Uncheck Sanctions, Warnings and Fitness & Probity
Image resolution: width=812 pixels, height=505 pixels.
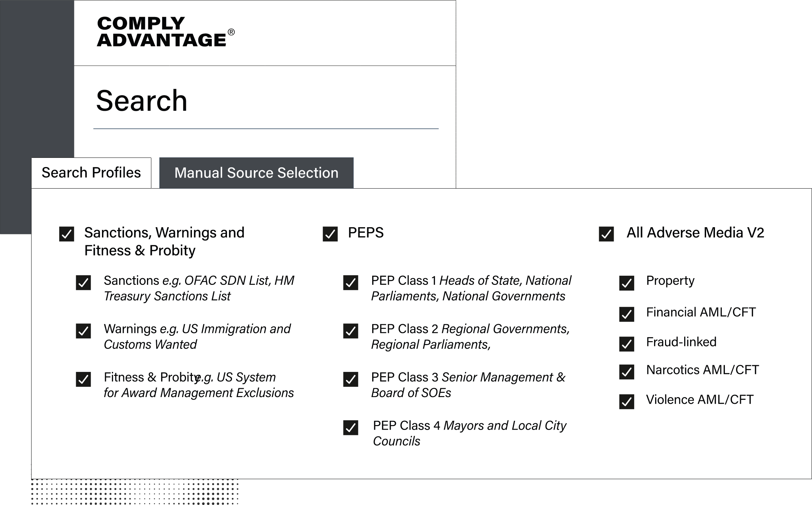tap(67, 234)
